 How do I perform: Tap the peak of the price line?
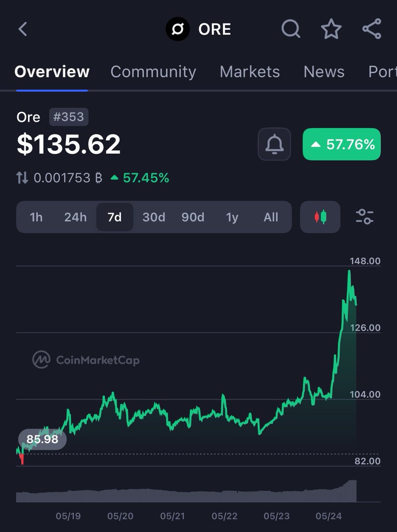point(349,271)
